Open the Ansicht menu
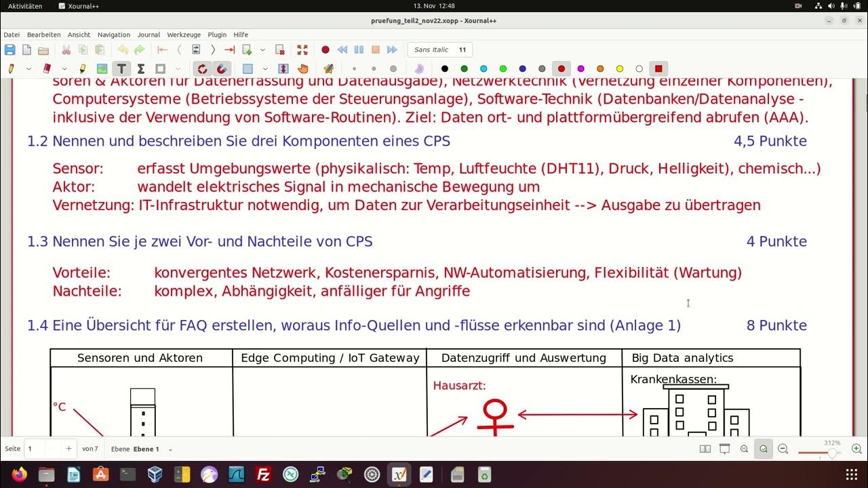The height and width of the screenshot is (488, 868). [79, 35]
